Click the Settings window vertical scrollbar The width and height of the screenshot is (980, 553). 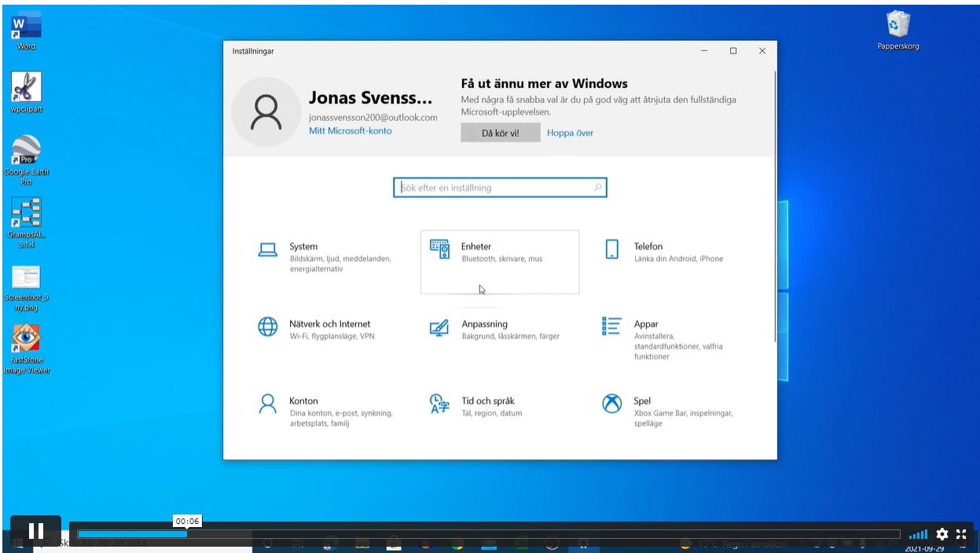pos(775,206)
